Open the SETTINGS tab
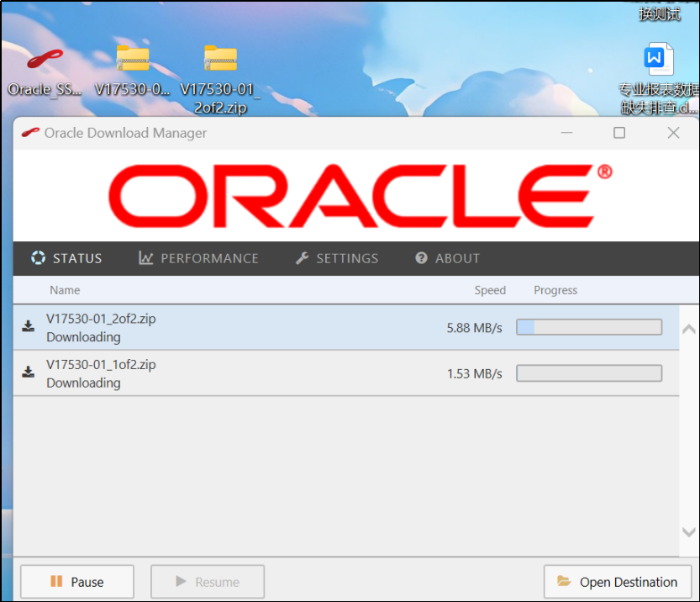700x602 pixels. [337, 258]
